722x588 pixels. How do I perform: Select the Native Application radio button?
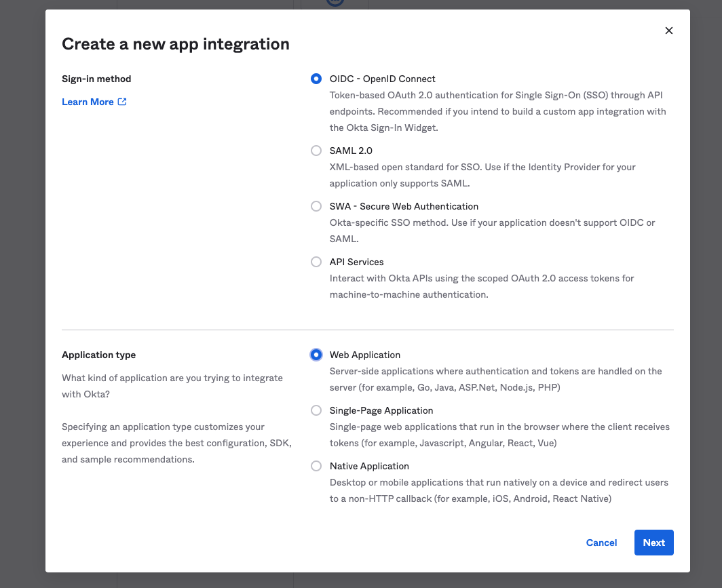[x=316, y=466]
